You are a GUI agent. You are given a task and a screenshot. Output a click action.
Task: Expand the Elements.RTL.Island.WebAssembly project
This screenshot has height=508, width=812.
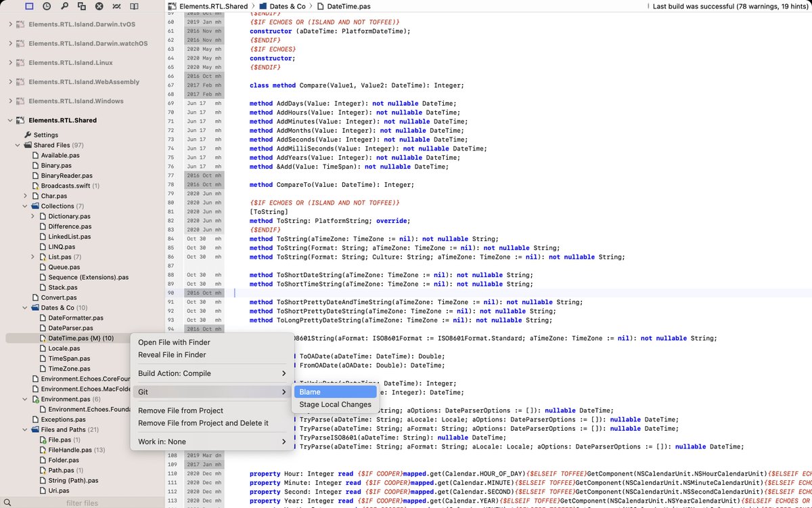[x=9, y=82]
